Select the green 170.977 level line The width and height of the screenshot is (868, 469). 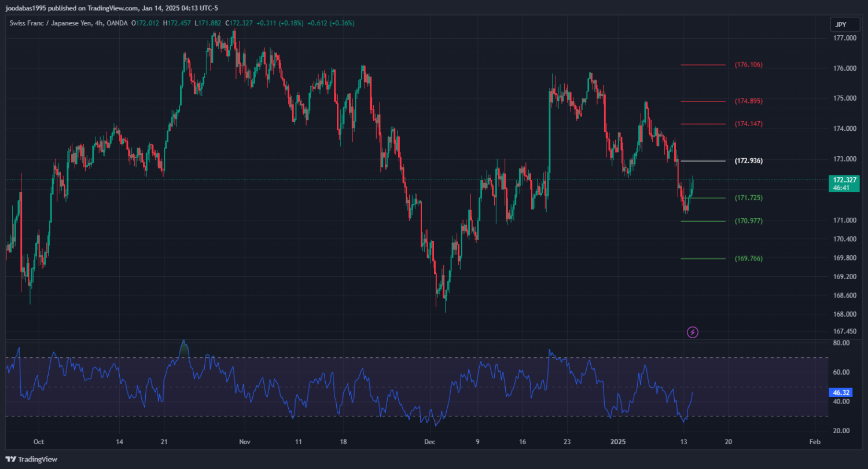[x=703, y=221]
